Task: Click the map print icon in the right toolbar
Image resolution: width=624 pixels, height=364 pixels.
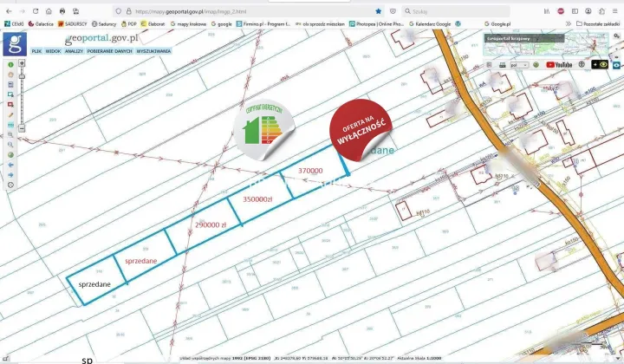Action: coord(503,65)
